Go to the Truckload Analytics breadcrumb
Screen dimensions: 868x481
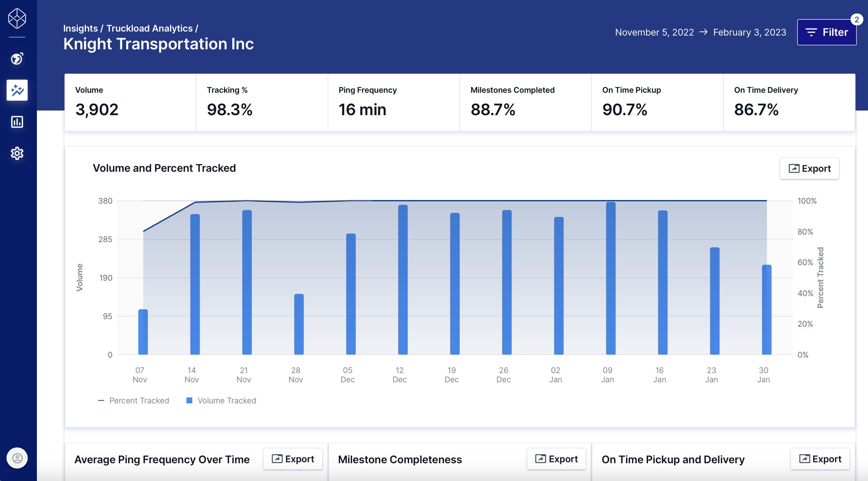click(149, 28)
